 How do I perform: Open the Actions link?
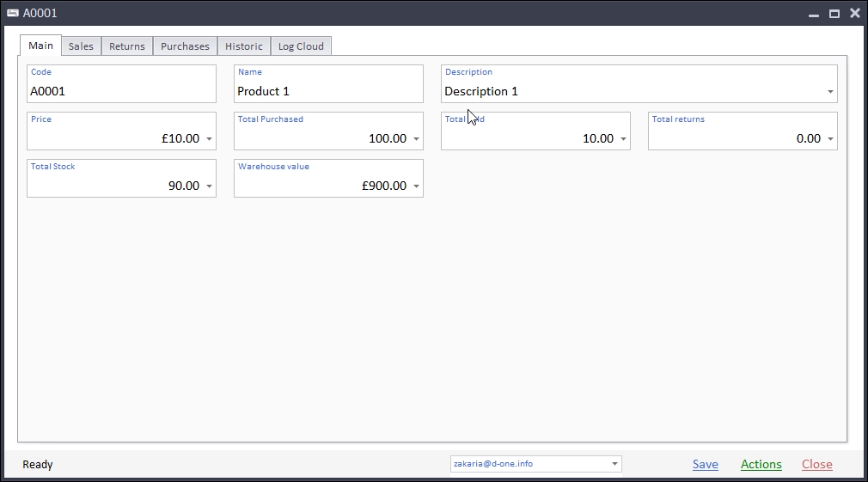click(761, 464)
